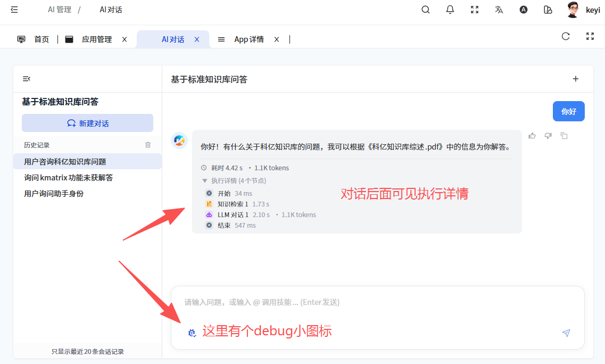The width and height of the screenshot is (605, 364).
Task: Copy the AI response message
Action: tap(564, 136)
